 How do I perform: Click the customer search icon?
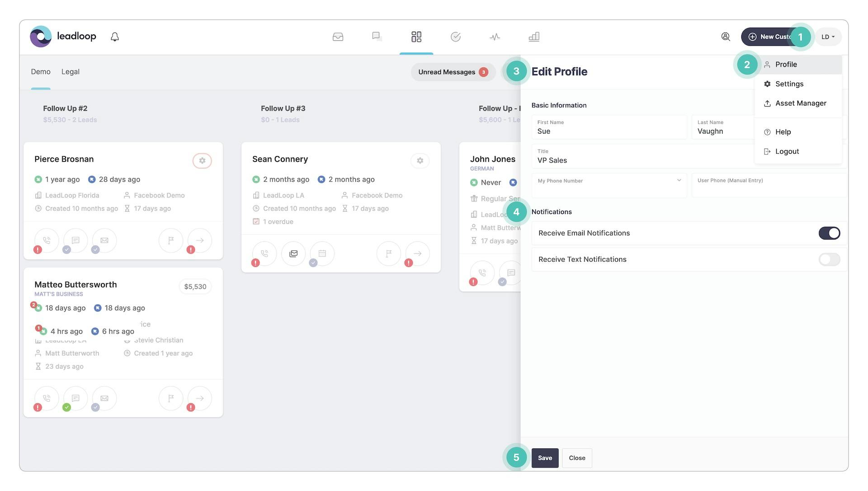tap(726, 37)
